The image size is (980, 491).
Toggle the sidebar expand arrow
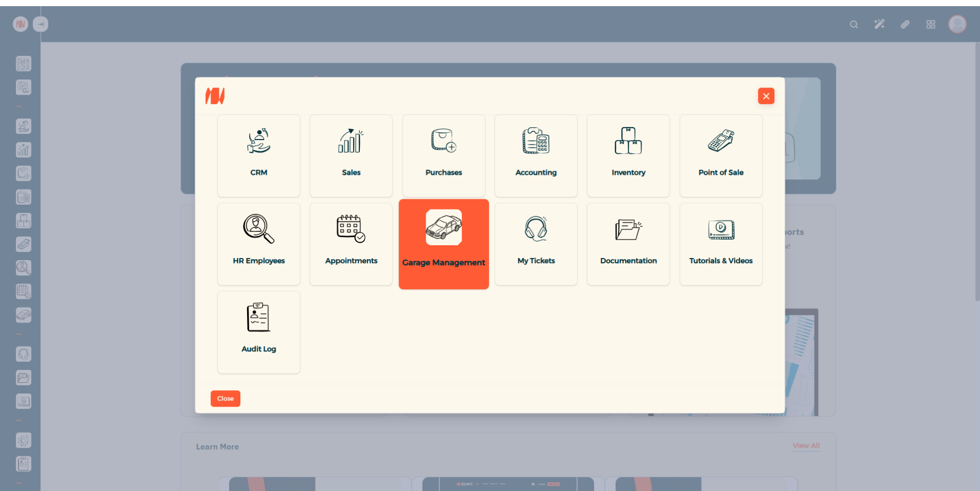41,24
